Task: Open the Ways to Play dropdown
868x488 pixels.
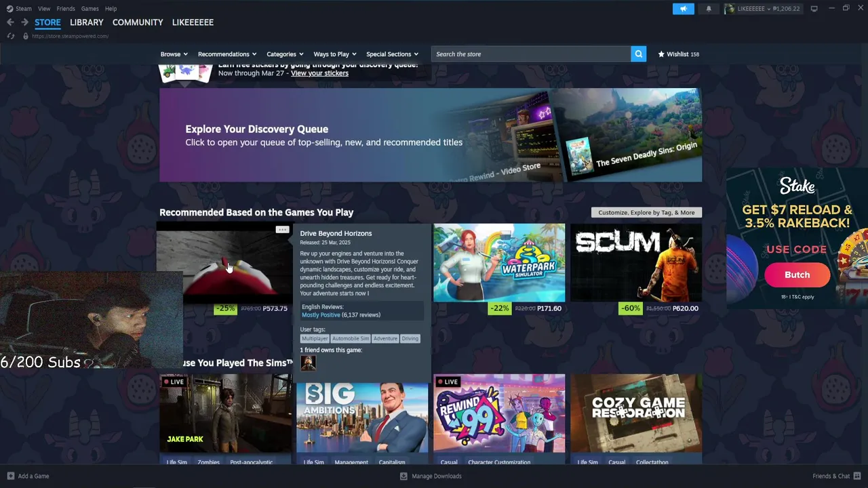Action: point(335,54)
